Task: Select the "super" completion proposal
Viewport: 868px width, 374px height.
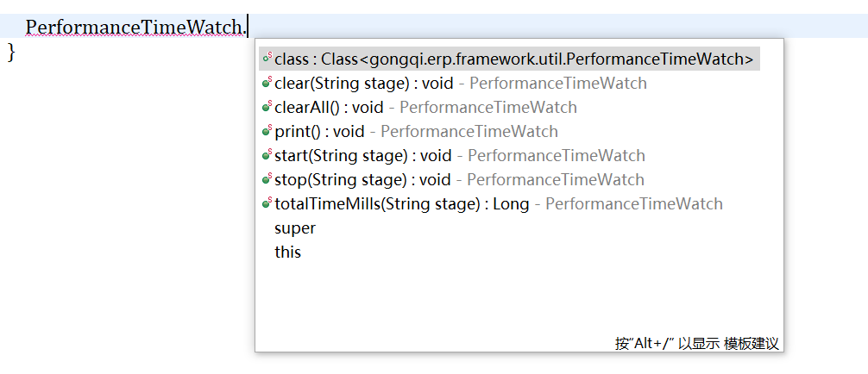Action: pos(295,228)
